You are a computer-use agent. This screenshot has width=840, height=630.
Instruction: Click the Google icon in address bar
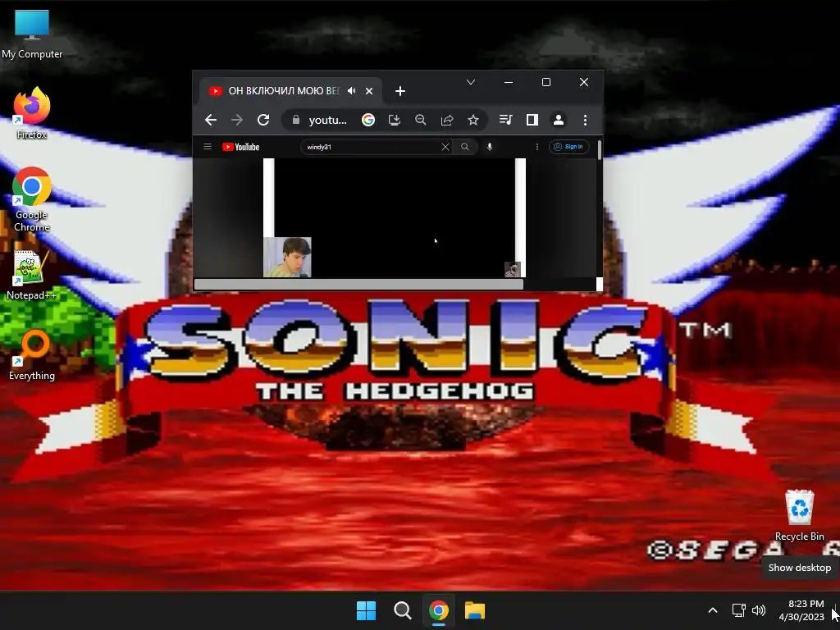pyautogui.click(x=368, y=120)
